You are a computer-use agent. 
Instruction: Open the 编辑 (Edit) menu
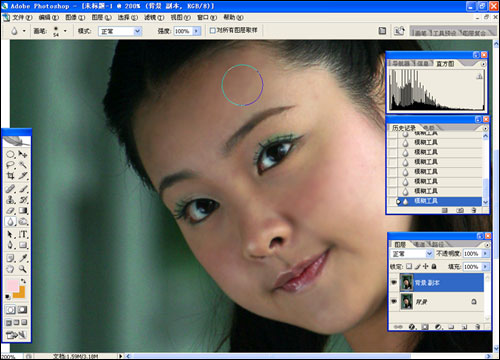click(49, 17)
